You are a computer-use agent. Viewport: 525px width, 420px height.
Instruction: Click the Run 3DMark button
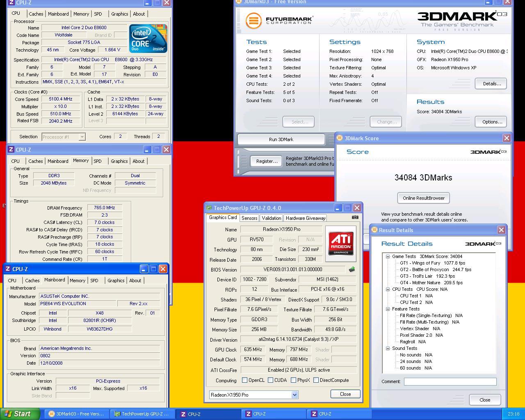281,139
